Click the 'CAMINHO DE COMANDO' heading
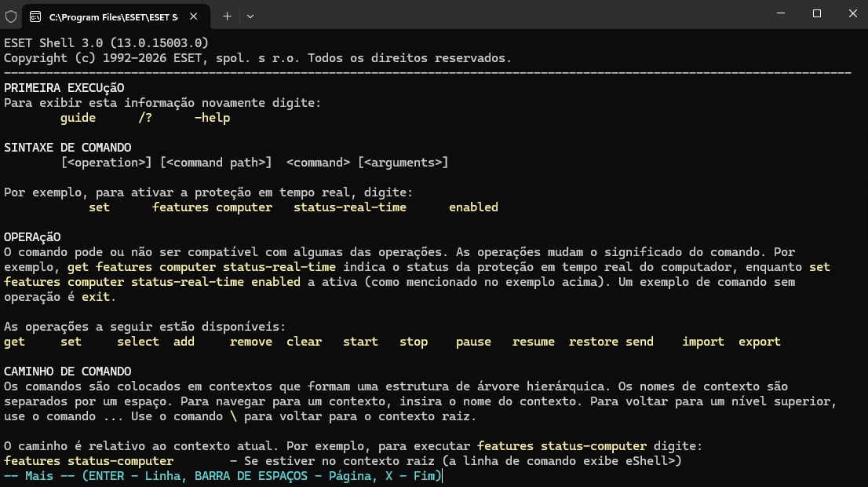The height and width of the screenshot is (487, 868). (67, 372)
